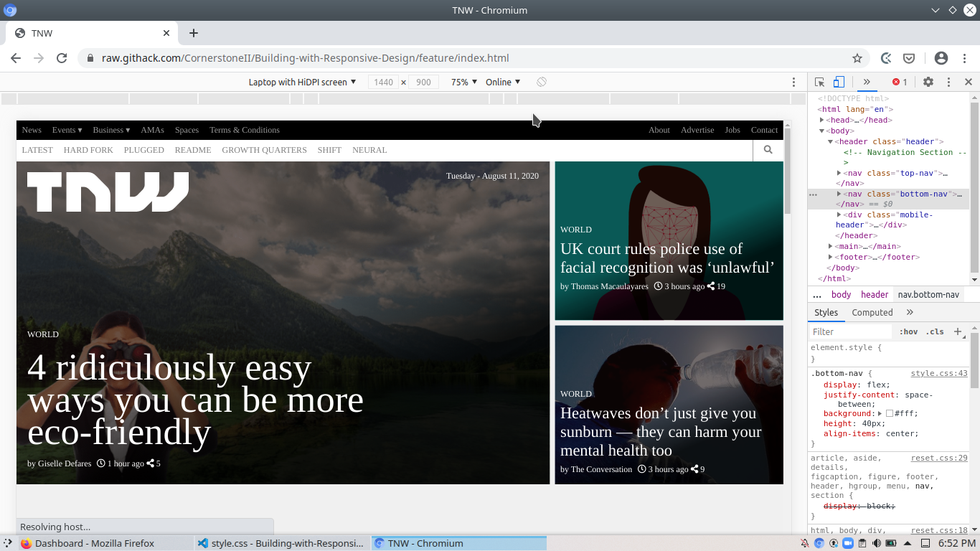Open the Chromium three-dot main menu

[964, 58]
